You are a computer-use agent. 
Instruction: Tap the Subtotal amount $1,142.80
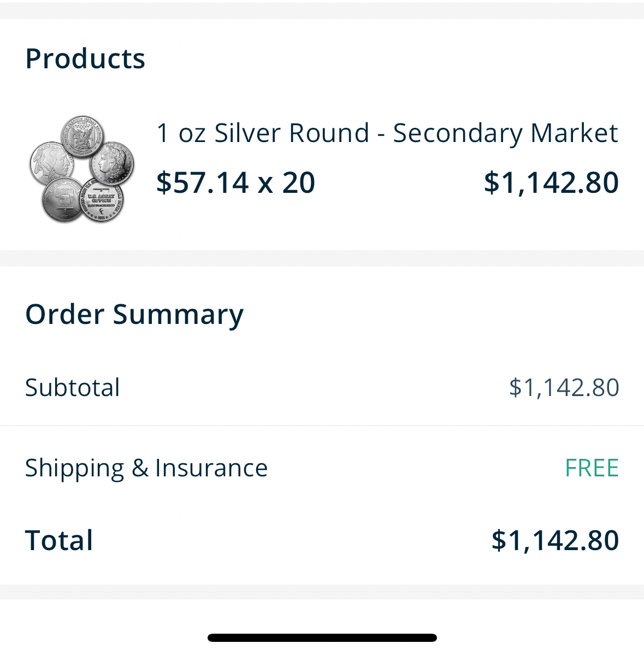click(564, 388)
